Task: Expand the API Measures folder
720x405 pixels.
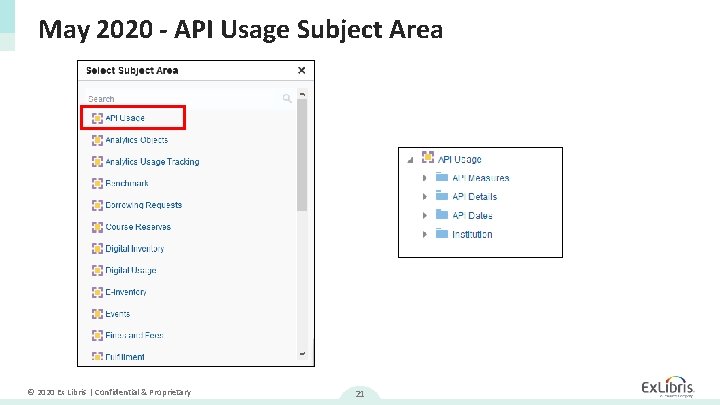Action: coord(425,178)
